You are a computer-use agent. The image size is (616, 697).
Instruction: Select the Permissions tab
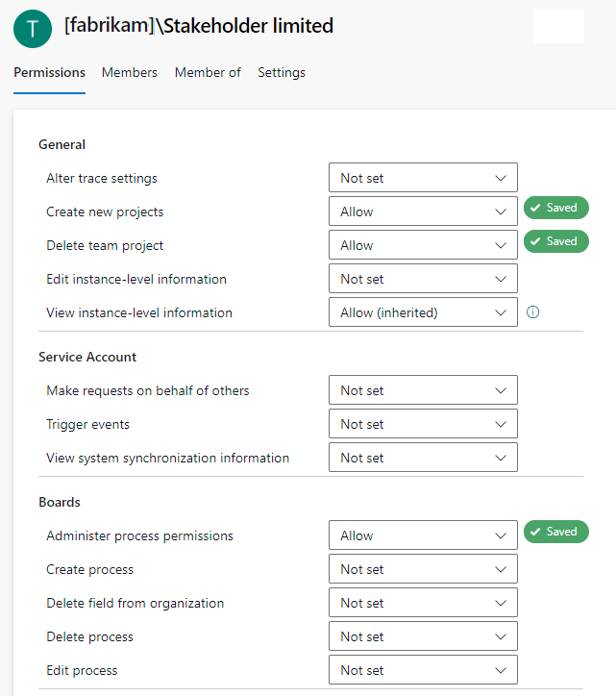(49, 72)
